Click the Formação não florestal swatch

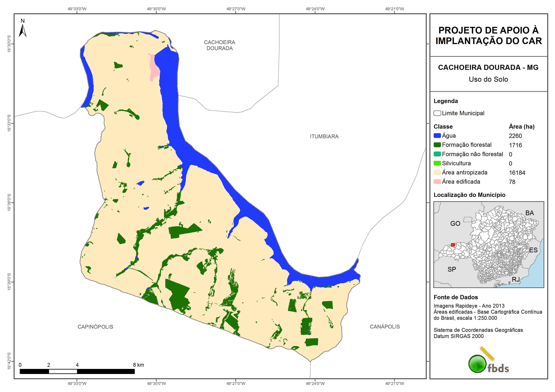click(437, 154)
